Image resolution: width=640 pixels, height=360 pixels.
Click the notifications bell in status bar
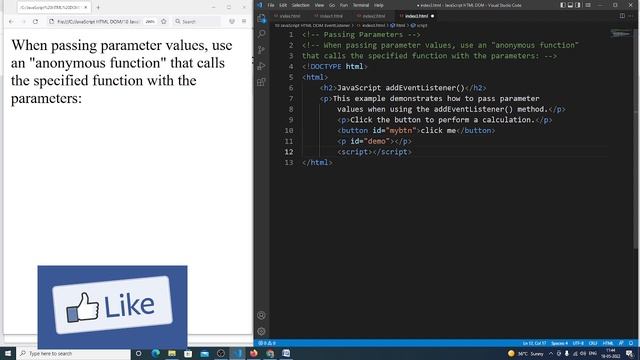pos(631,343)
